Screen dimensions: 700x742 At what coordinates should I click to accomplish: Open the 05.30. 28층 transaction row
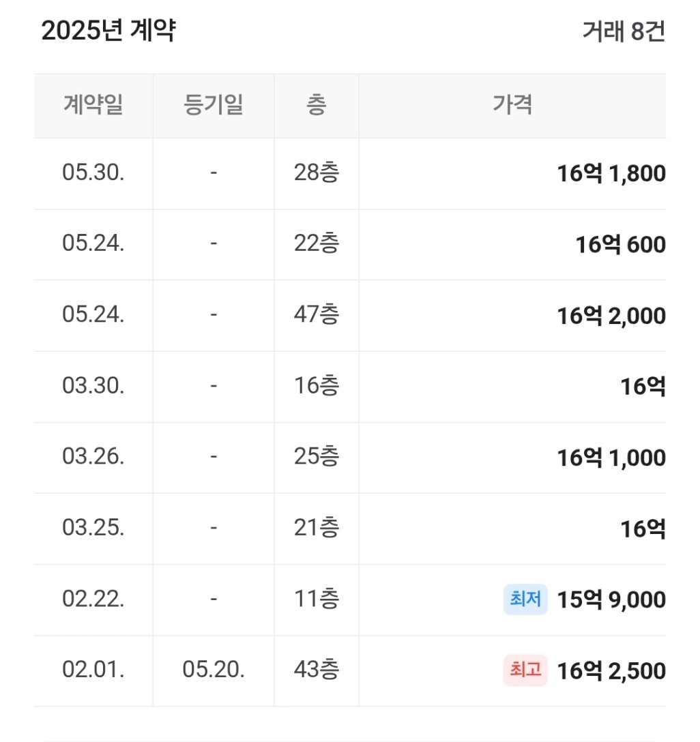[x=350, y=174]
